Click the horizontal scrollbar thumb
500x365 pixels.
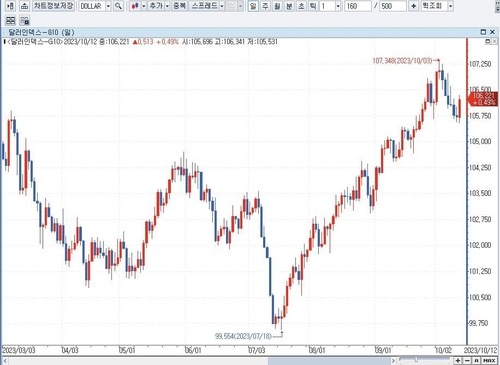[329, 361]
